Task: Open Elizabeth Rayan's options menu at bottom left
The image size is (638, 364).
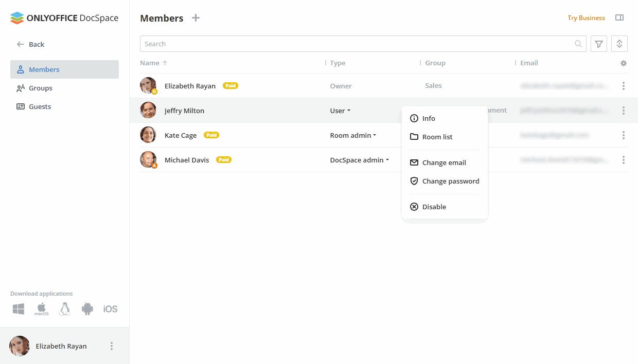Action: (x=111, y=346)
